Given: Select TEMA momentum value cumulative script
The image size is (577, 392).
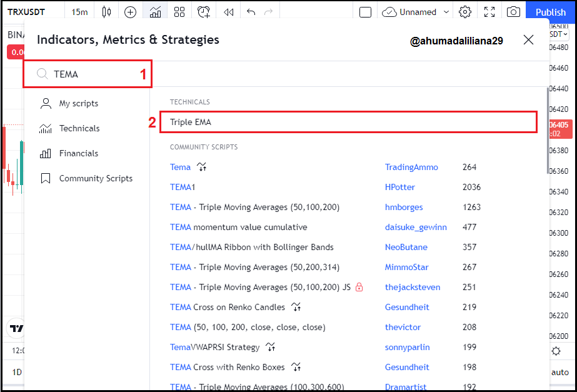Looking at the screenshot, I should (x=238, y=227).
